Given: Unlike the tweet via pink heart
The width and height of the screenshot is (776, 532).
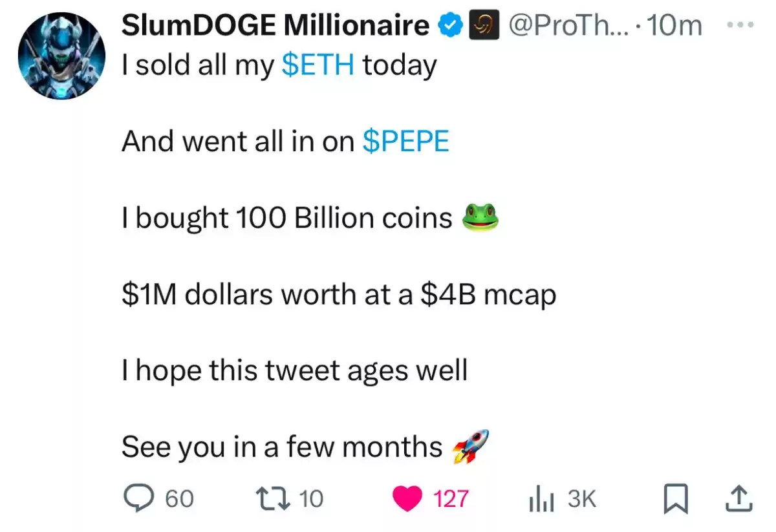Looking at the screenshot, I should [x=409, y=499].
